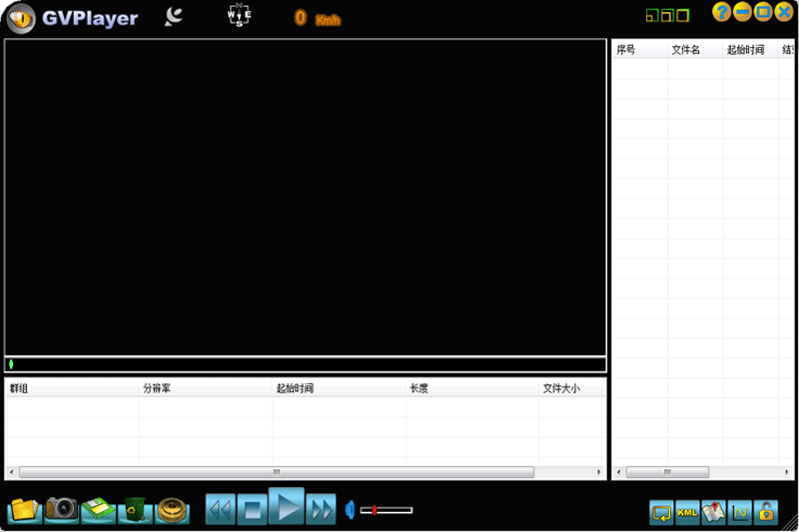The image size is (799, 532).
Task: Click right arrow of file list scrollbar
Action: 787,472
